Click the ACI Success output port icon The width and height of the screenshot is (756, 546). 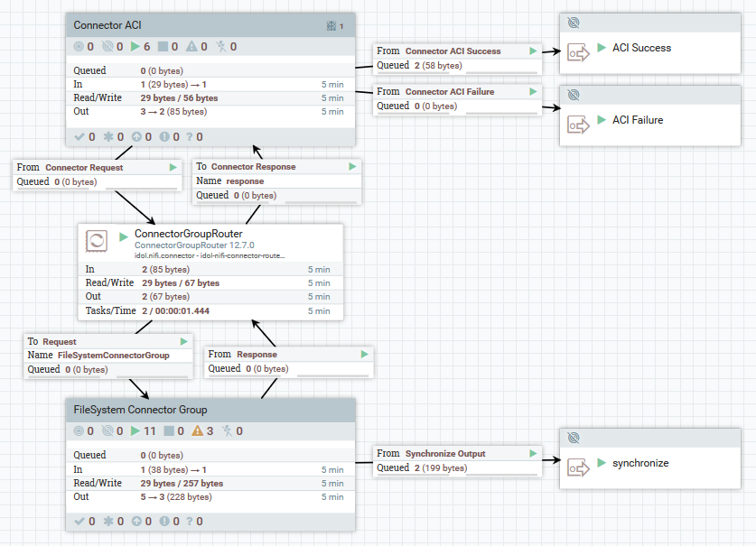(x=577, y=53)
